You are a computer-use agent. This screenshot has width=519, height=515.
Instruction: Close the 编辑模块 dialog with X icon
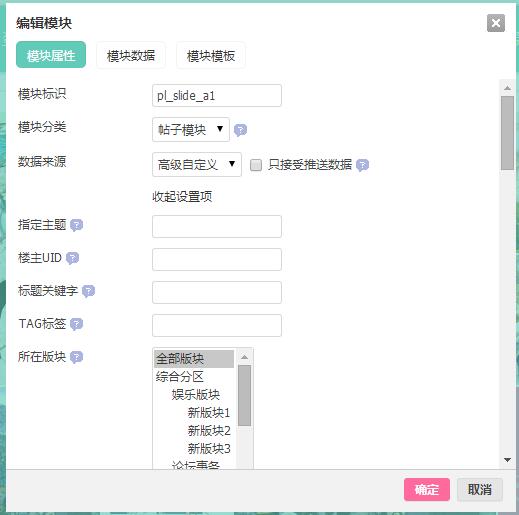click(x=496, y=23)
